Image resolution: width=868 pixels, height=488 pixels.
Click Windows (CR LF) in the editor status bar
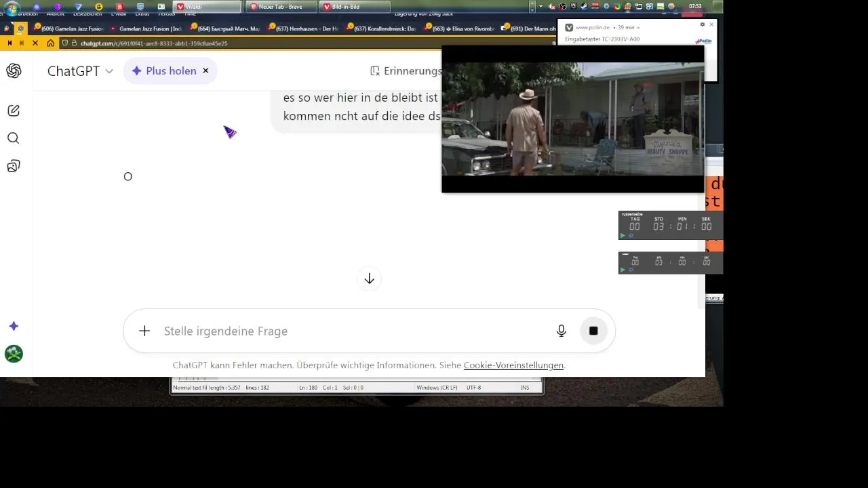click(x=437, y=388)
